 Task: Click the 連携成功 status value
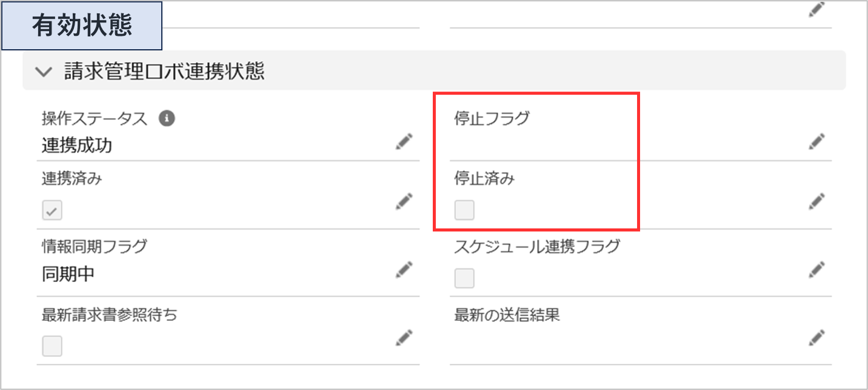(x=77, y=146)
